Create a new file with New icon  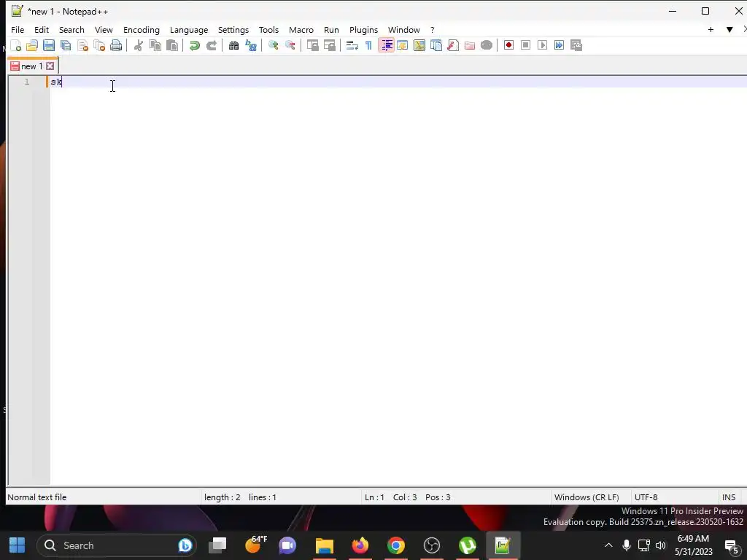(x=16, y=45)
